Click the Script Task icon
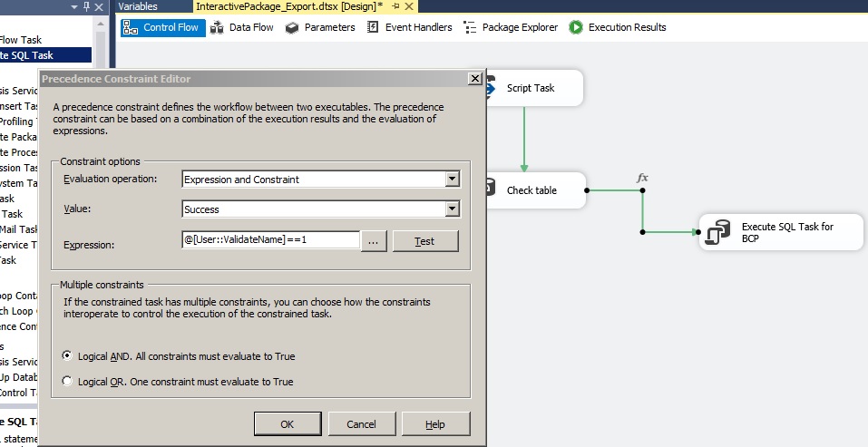 [x=491, y=88]
